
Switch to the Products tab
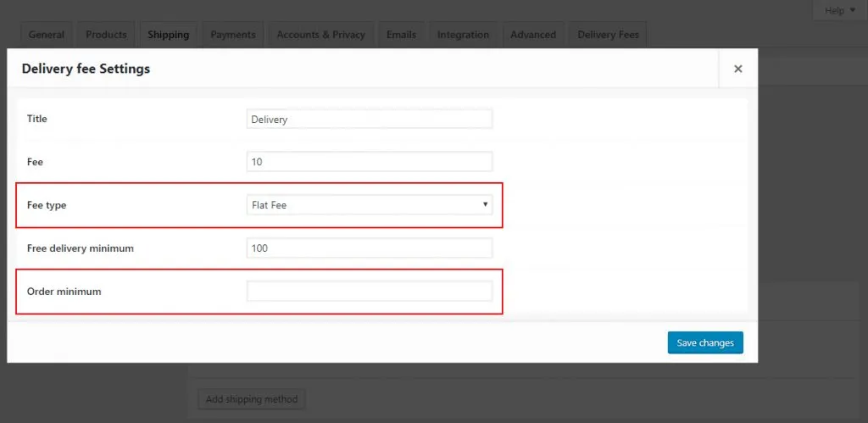click(106, 35)
